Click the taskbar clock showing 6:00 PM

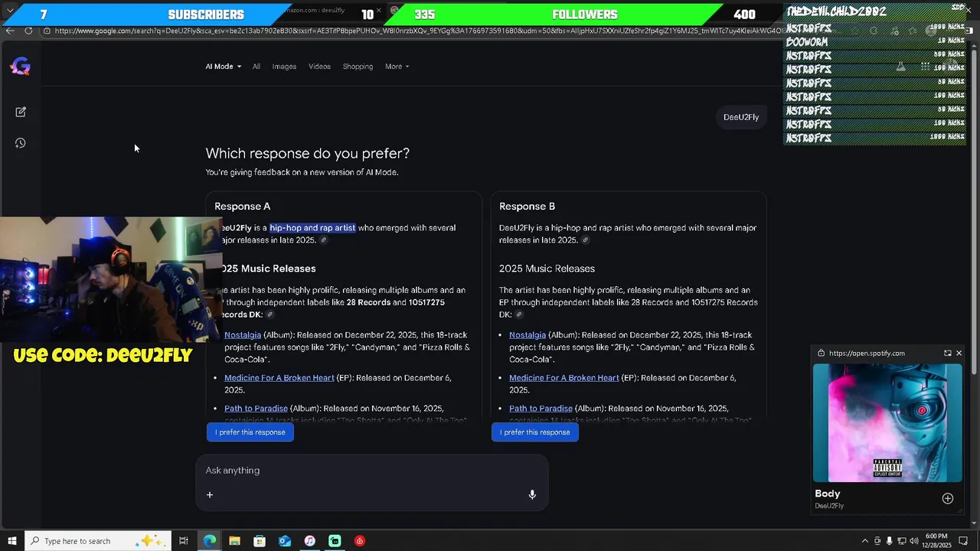pyautogui.click(x=936, y=541)
